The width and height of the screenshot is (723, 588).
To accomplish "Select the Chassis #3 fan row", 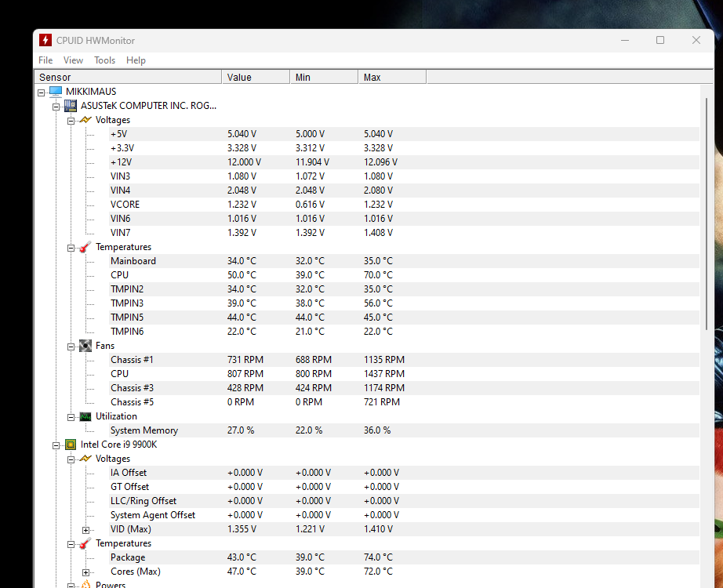I will click(x=404, y=388).
